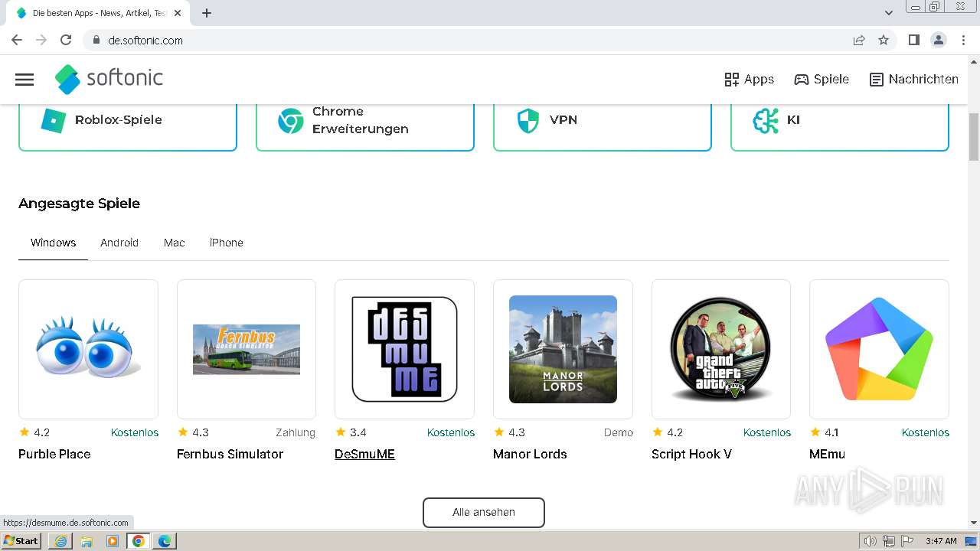Switch to the Mac tab
980x551 pixels.
click(175, 243)
